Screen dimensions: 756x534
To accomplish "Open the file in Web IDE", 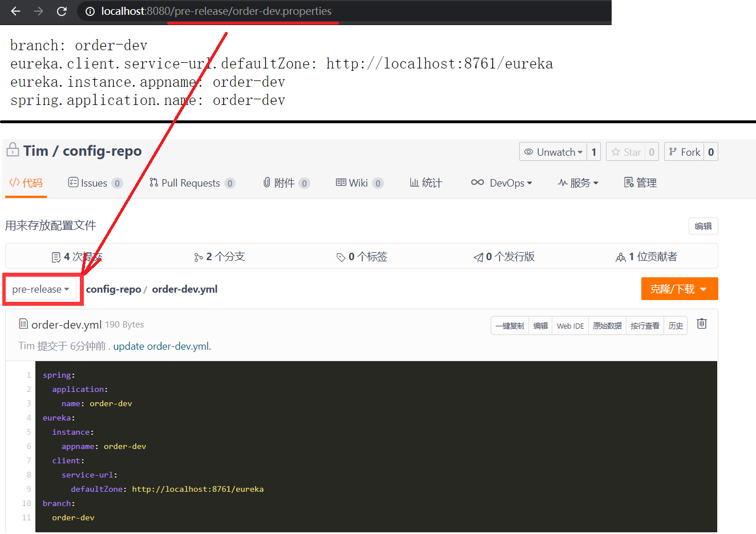I will coord(570,326).
